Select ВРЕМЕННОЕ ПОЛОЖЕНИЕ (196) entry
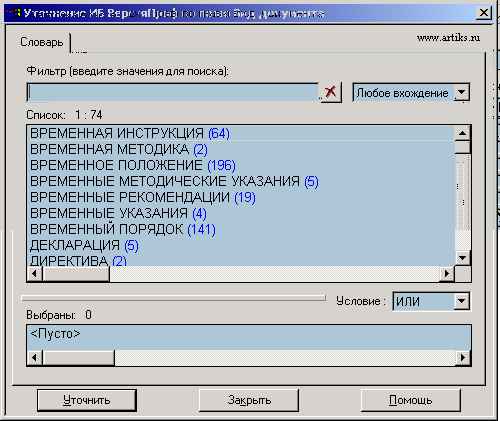The width and height of the screenshot is (500, 421). [133, 165]
